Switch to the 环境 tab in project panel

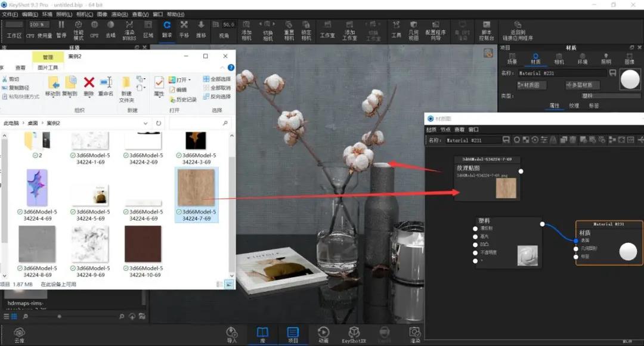pyautogui.click(x=583, y=58)
